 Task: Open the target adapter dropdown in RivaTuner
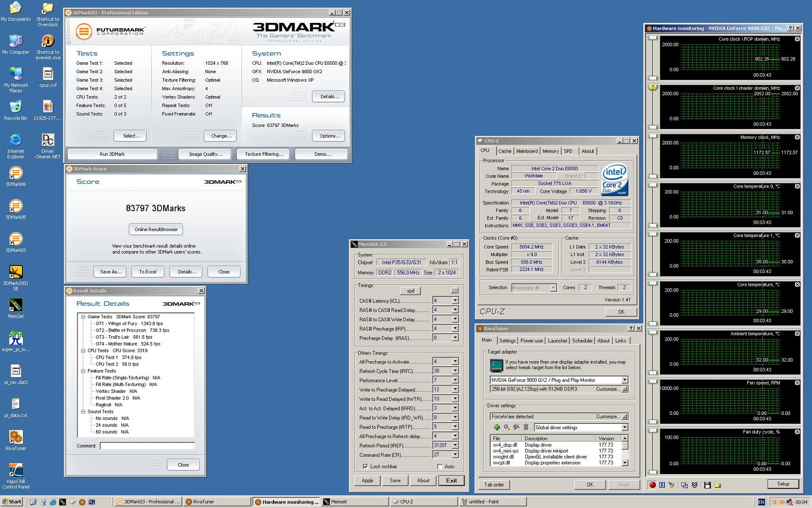pyautogui.click(x=624, y=380)
